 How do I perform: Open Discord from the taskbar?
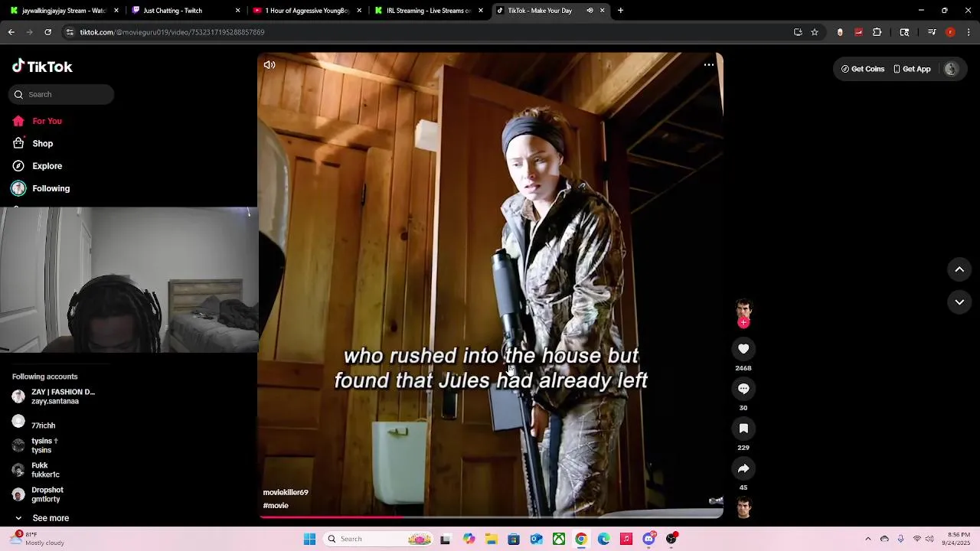(649, 539)
